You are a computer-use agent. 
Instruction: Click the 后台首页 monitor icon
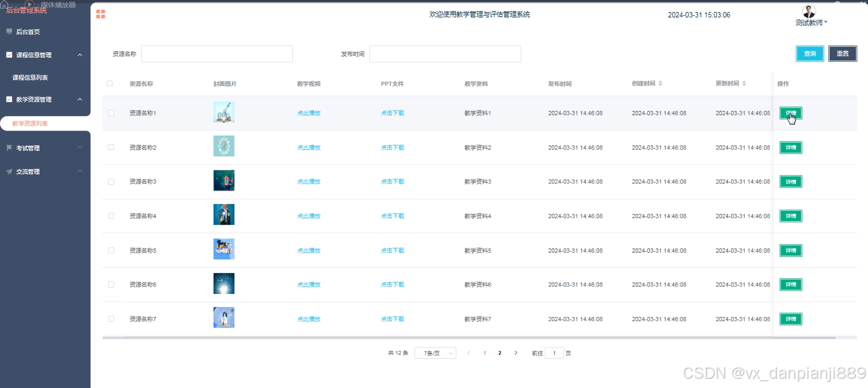tap(9, 31)
